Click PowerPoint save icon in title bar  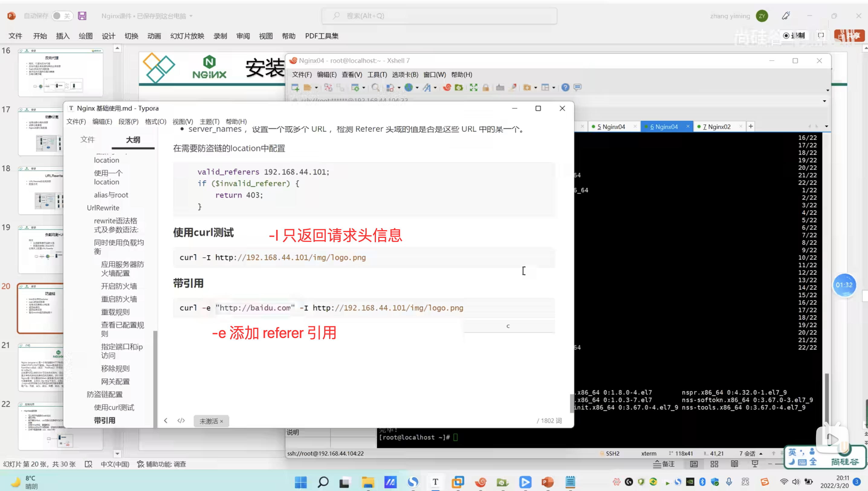point(82,16)
